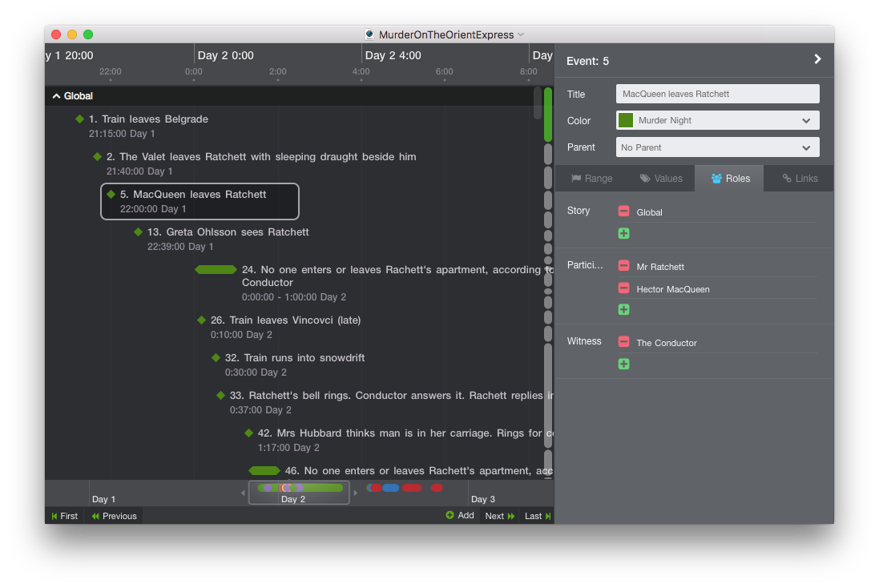Click Day 2 0:00 ruler label
The width and height of the screenshot is (879, 588).
pyautogui.click(x=226, y=55)
